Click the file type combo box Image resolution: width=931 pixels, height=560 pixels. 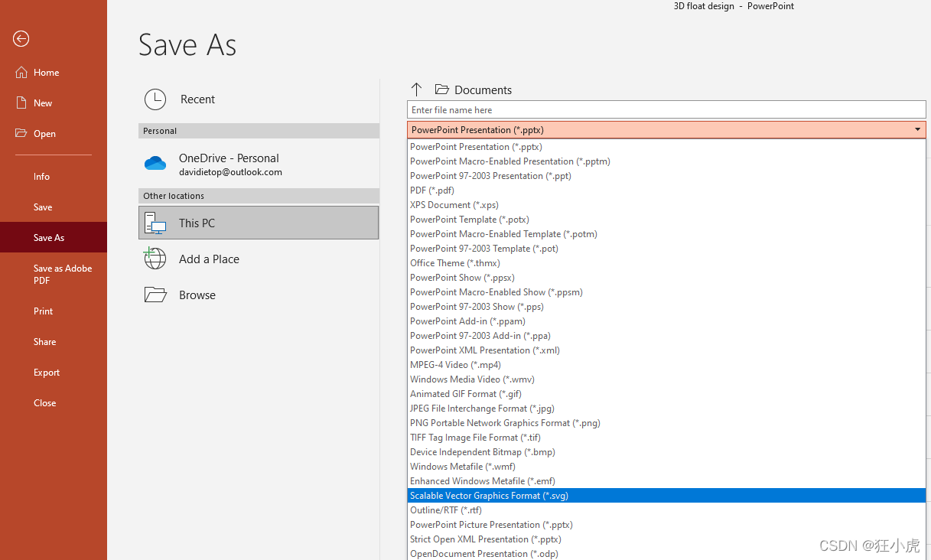666,129
